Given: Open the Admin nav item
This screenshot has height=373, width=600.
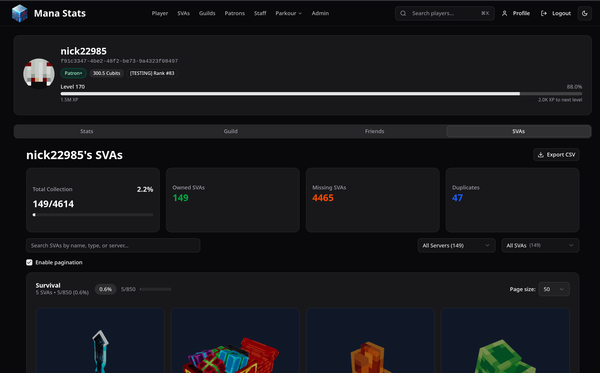Looking at the screenshot, I should pyautogui.click(x=320, y=13).
